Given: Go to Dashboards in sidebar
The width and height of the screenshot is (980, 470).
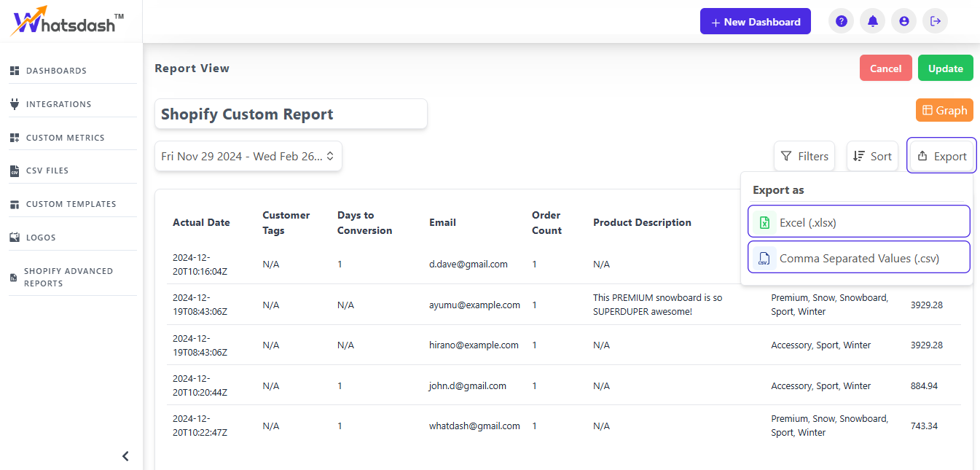Looking at the screenshot, I should click(56, 71).
